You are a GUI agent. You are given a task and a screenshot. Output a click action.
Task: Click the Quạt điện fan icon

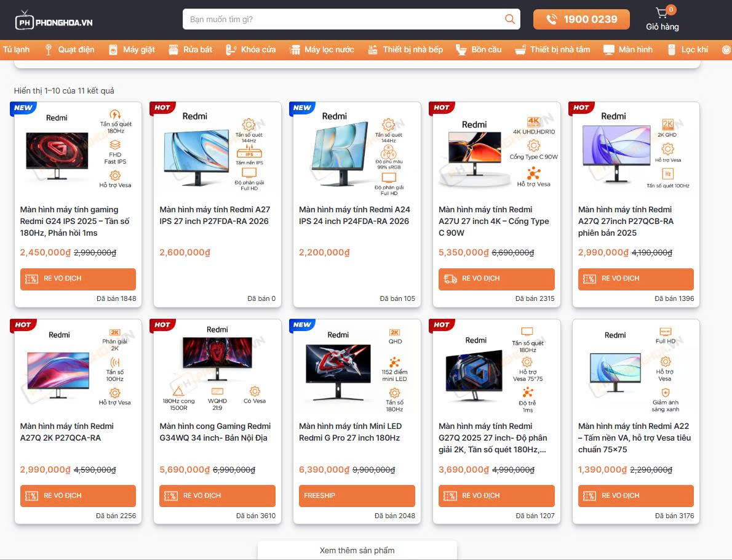(49, 50)
